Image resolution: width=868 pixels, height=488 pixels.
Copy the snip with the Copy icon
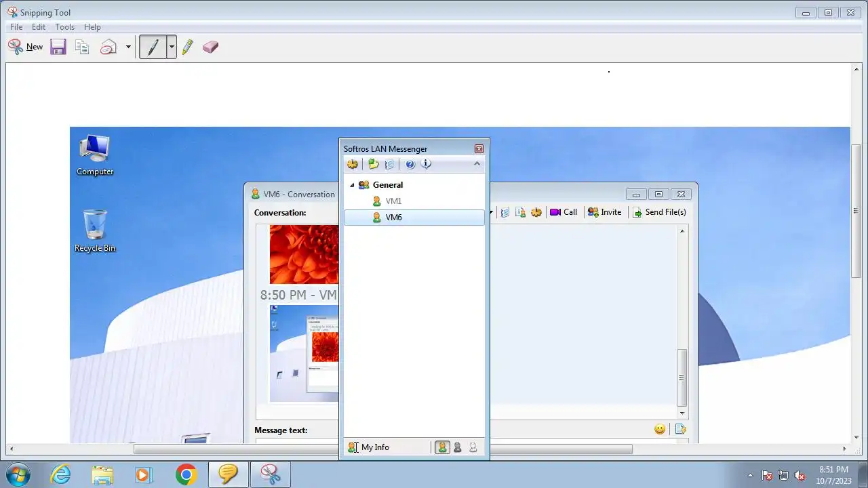82,47
